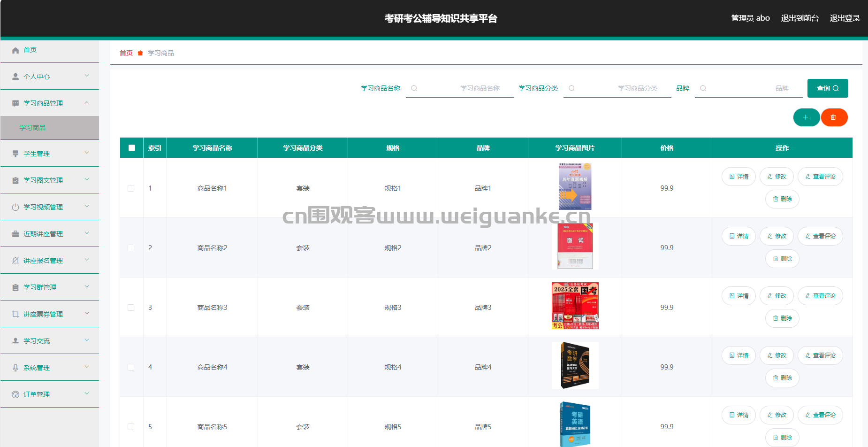Click the 系统管理 microphone icon

[x=15, y=368]
